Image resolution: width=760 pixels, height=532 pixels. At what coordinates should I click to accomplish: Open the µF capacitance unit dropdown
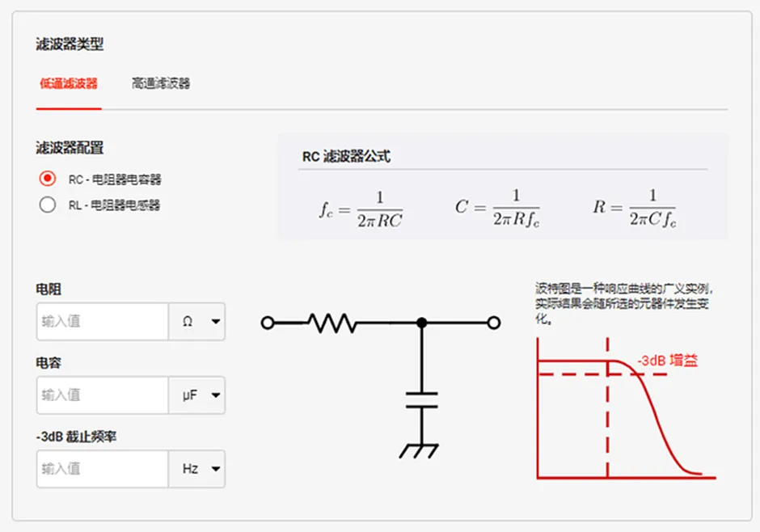197,395
